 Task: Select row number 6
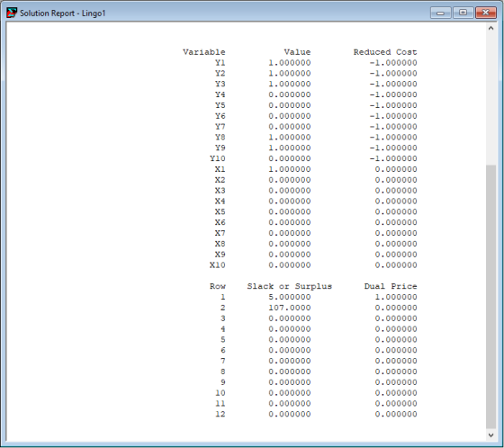[223, 350]
